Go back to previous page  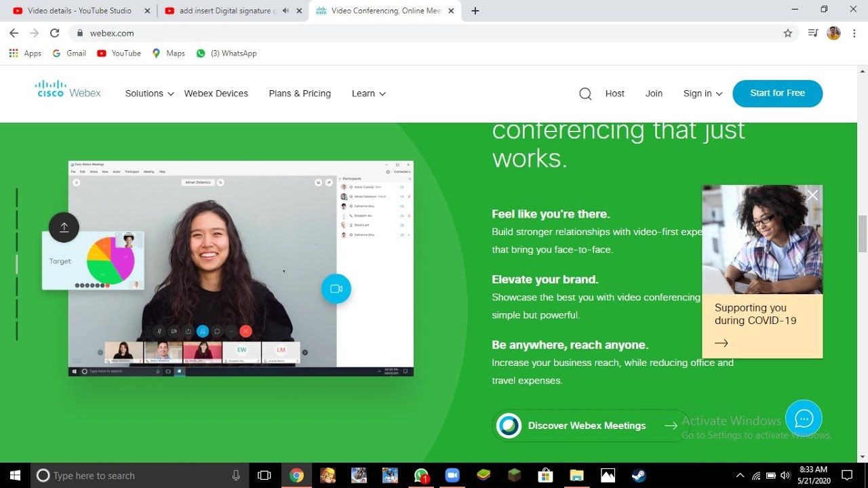pos(14,33)
